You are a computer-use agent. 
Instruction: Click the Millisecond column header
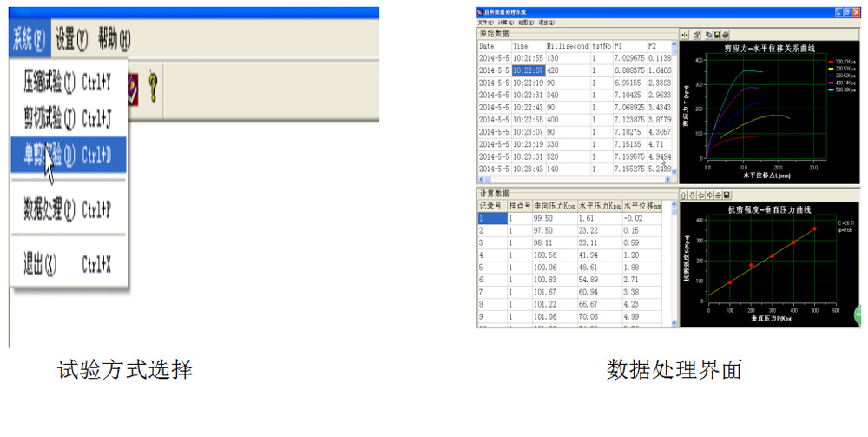pyautogui.click(x=568, y=46)
